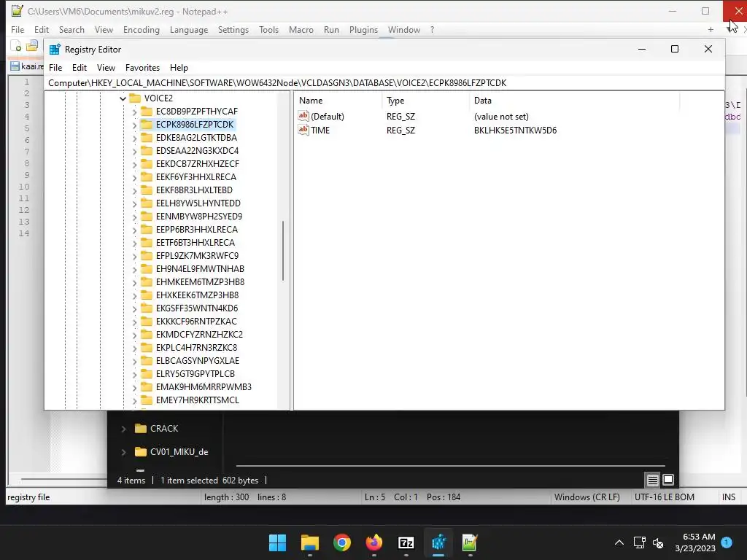This screenshot has width=747, height=560.
Task: Click the EEPP6BR3HHXLRECA folder icon
Action: [147, 230]
